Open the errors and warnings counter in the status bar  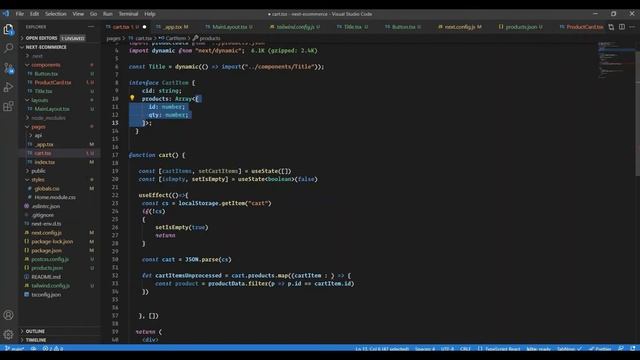coord(53,349)
